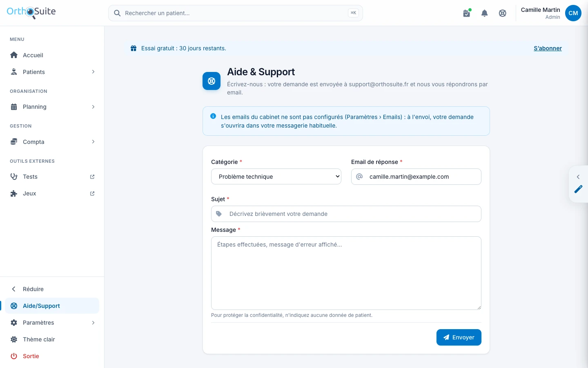Screen dimensions: 588x368
Task: Click the at-sign icon in email field
Action: coord(359,177)
